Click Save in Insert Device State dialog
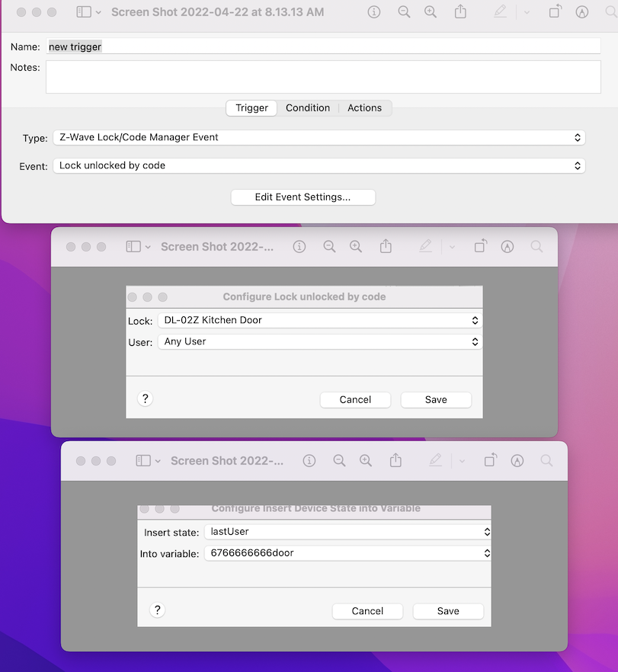 [x=448, y=611]
